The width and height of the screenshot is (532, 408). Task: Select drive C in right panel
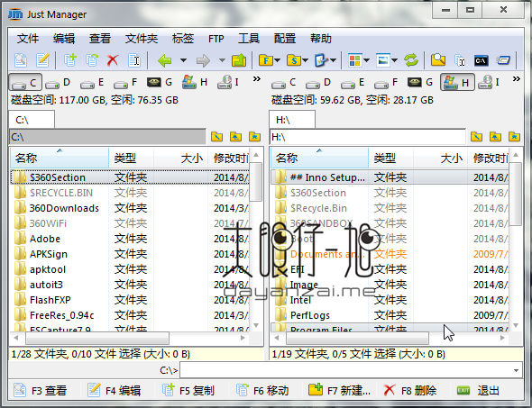coord(284,82)
